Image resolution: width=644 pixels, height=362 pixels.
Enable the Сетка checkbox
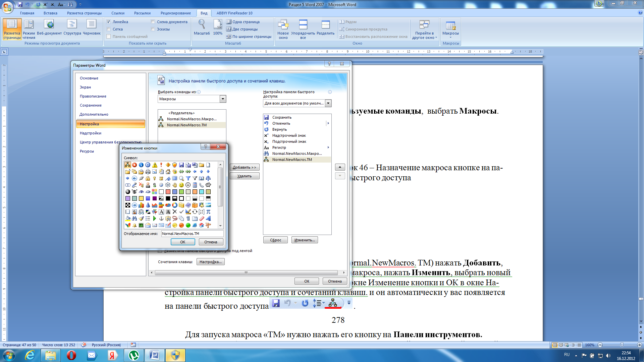108,29
